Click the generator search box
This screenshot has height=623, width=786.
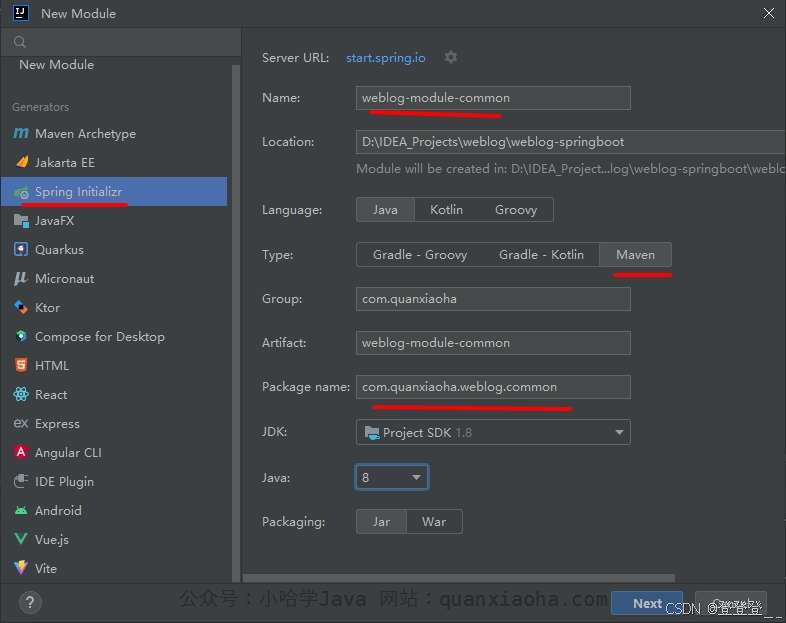tap(121, 42)
